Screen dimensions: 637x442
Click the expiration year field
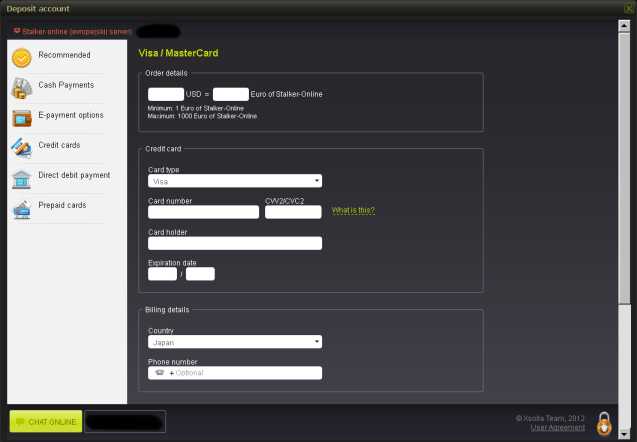click(x=200, y=274)
